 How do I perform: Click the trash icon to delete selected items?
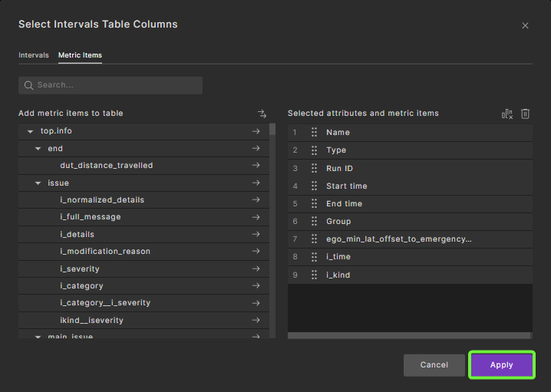coord(525,114)
